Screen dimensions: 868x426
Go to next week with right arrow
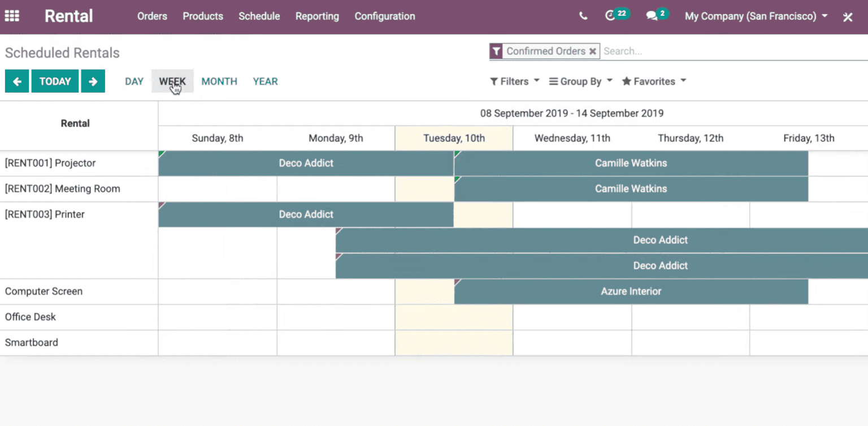93,81
